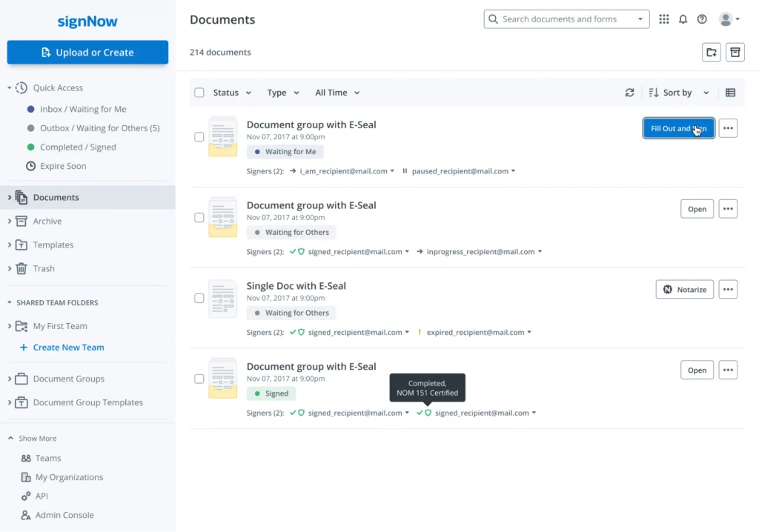Expand the All Time date filter
Image resolution: width=759 pixels, height=532 pixels.
pos(337,93)
